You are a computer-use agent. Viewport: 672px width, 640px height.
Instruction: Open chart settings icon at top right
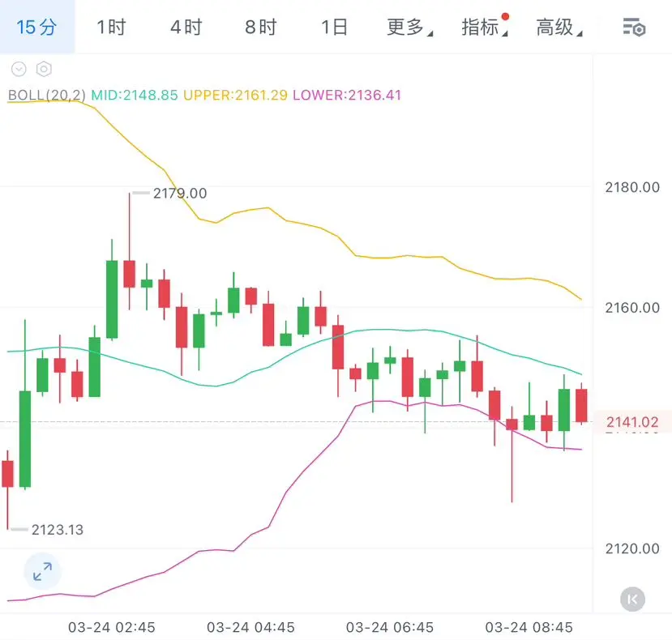(634, 28)
